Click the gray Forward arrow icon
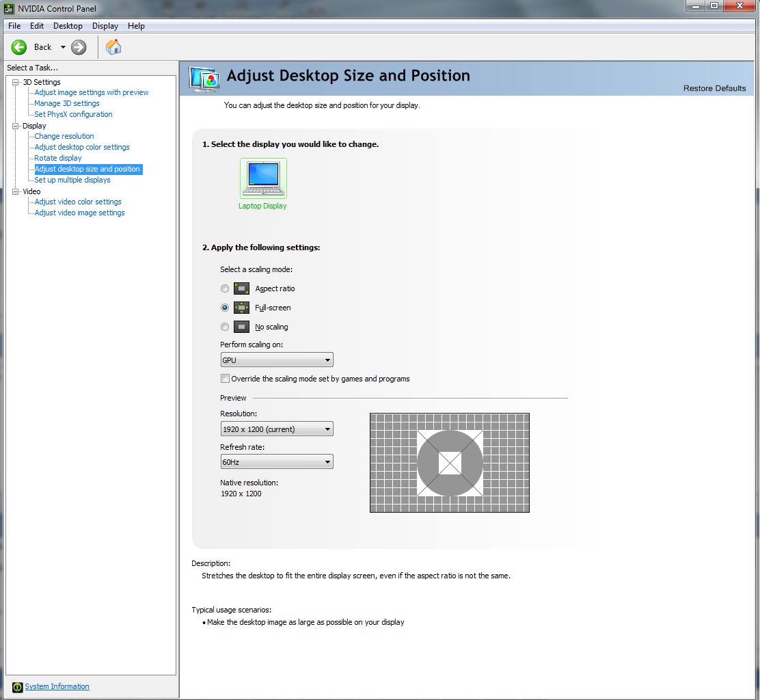 [x=79, y=47]
